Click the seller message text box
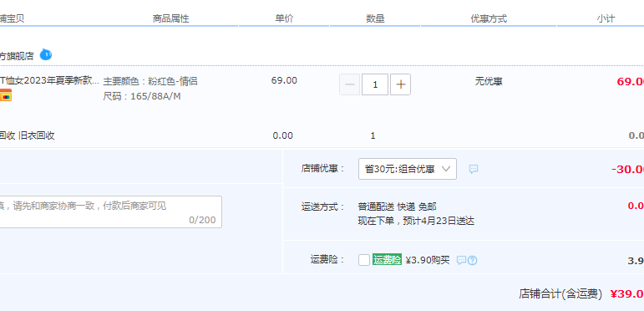The height and width of the screenshot is (311, 644). (x=110, y=212)
